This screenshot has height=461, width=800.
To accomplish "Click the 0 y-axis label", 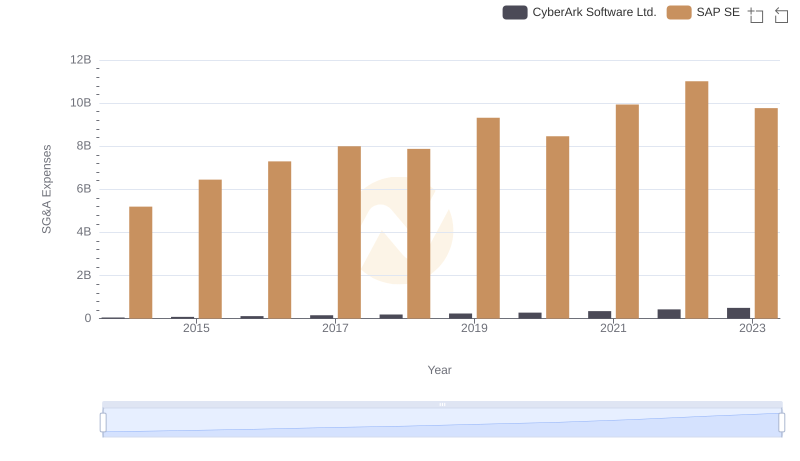I will click(88, 318).
